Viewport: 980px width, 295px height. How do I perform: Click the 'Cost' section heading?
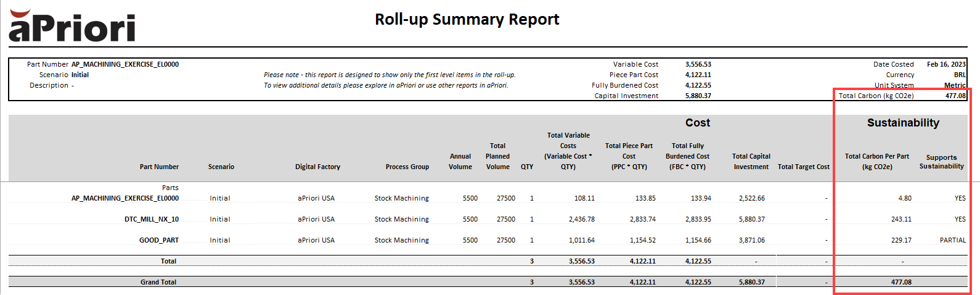tap(698, 123)
